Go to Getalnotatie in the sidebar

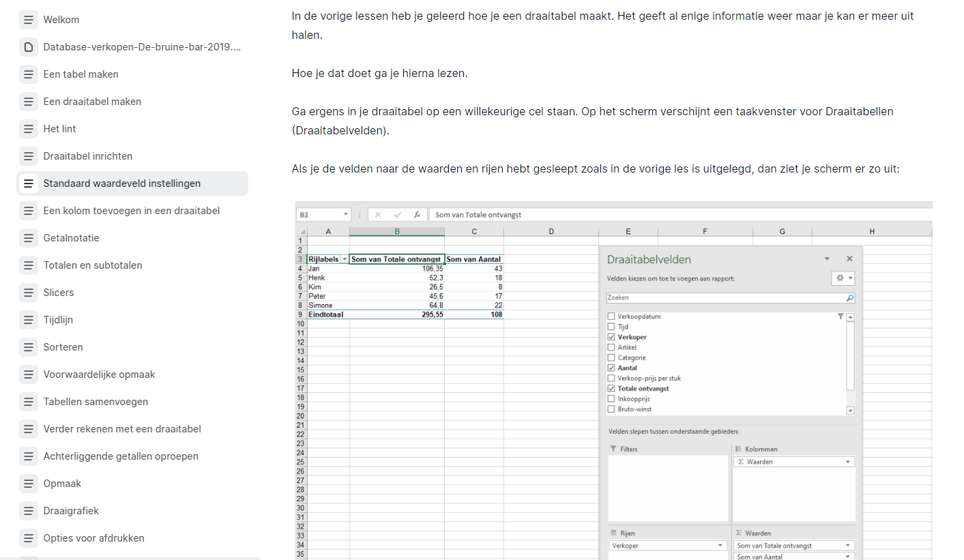point(71,238)
